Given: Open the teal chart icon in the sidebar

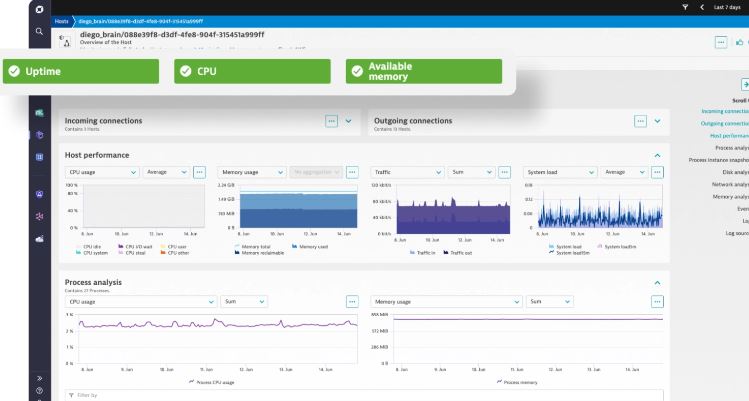Looking at the screenshot, I should coord(39,113).
